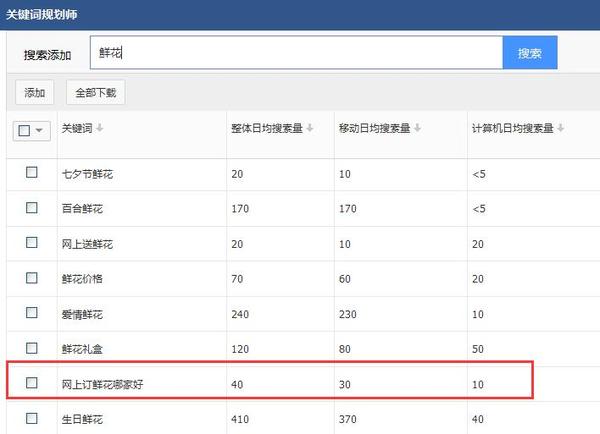The height and width of the screenshot is (434, 600).
Task: Click the 添加 button
Action: [34, 92]
